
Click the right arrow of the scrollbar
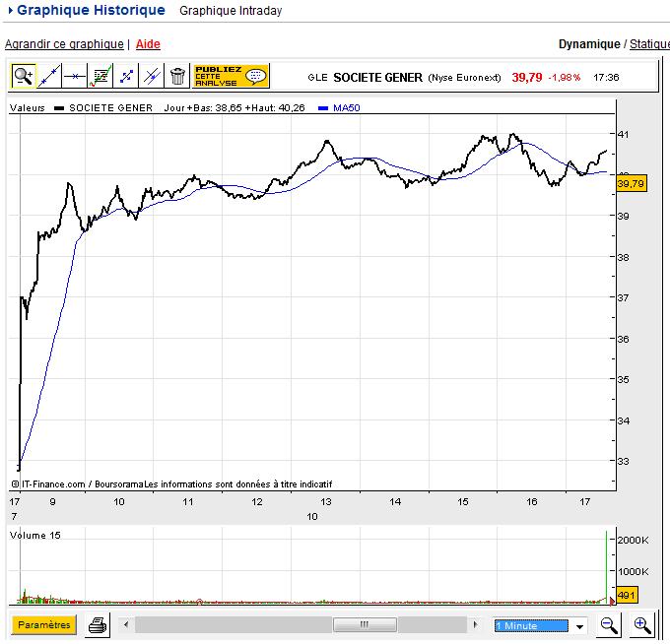(475, 624)
